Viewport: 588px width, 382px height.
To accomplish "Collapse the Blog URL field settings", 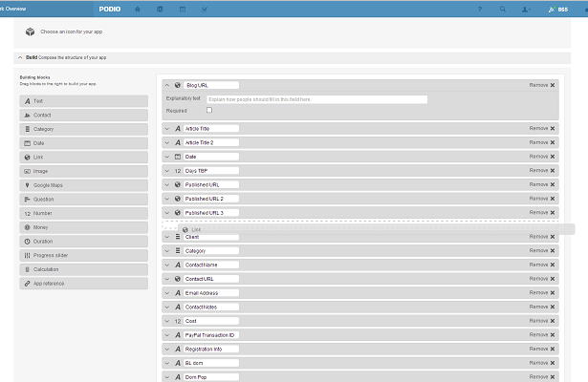I will click(166, 85).
